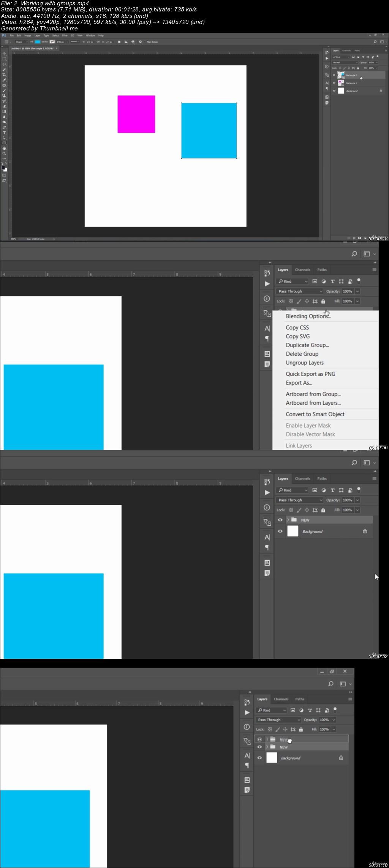The width and height of the screenshot is (389, 868).
Task: Open Pass Through blend dropdown, 00:00:52 frame
Action: 300,500
